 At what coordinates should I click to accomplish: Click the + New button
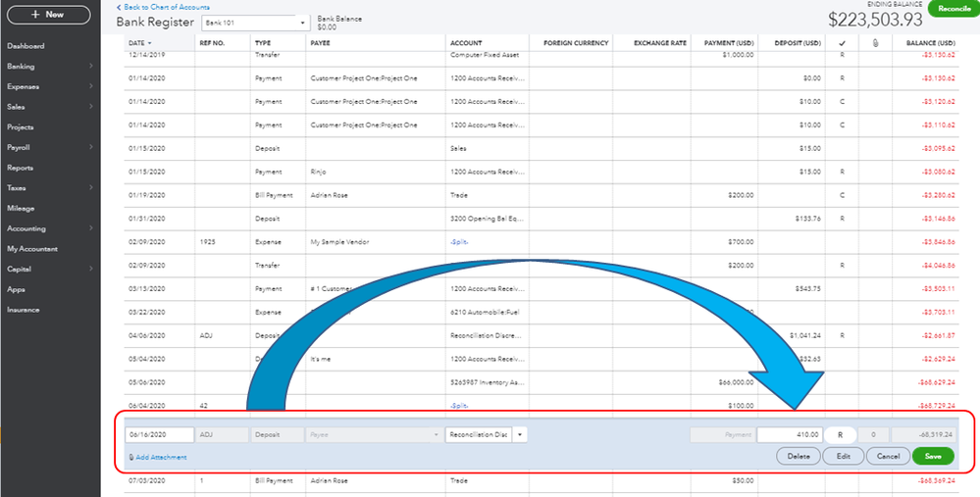[x=48, y=15]
